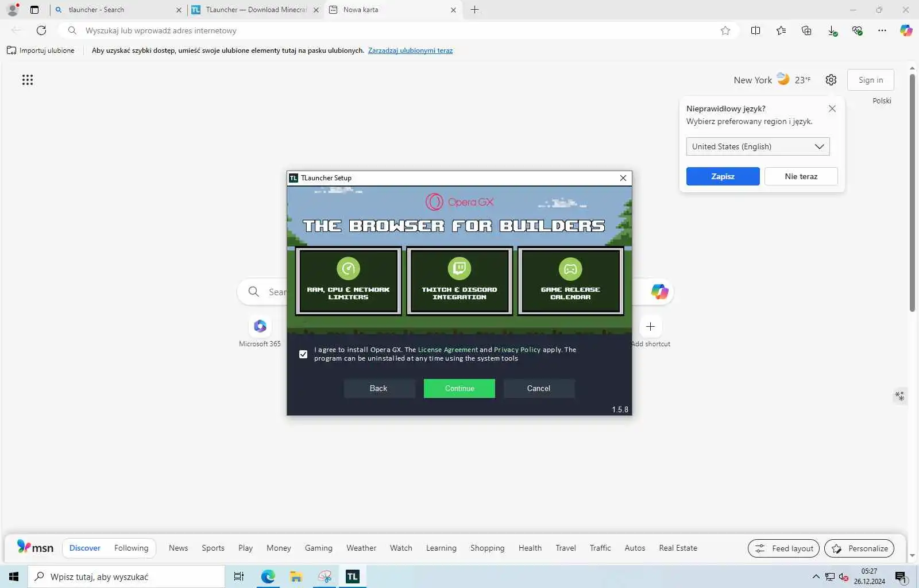Click the profile avatar icon
Screen dimensions: 919x588
pyautogui.click(x=13, y=10)
